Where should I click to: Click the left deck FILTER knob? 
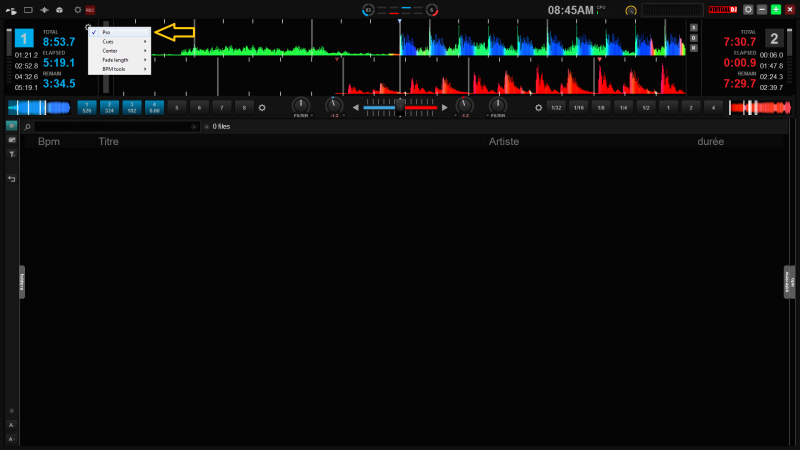(x=301, y=106)
